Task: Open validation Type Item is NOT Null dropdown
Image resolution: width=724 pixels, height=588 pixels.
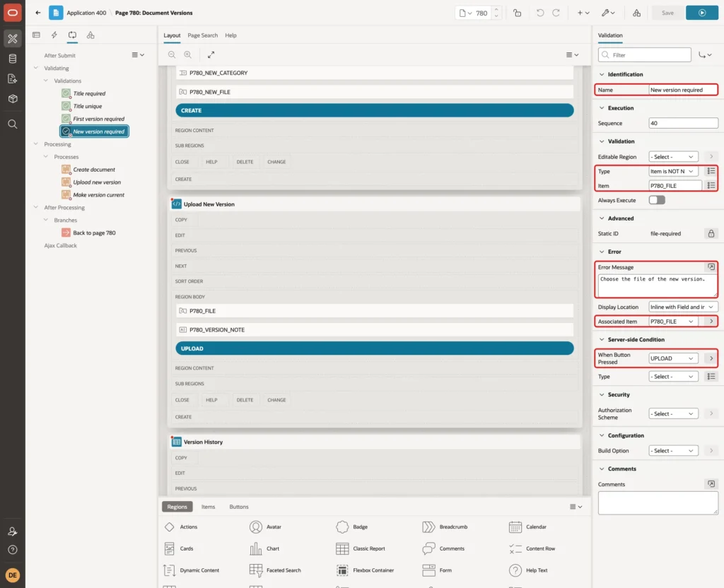Action: (673, 171)
